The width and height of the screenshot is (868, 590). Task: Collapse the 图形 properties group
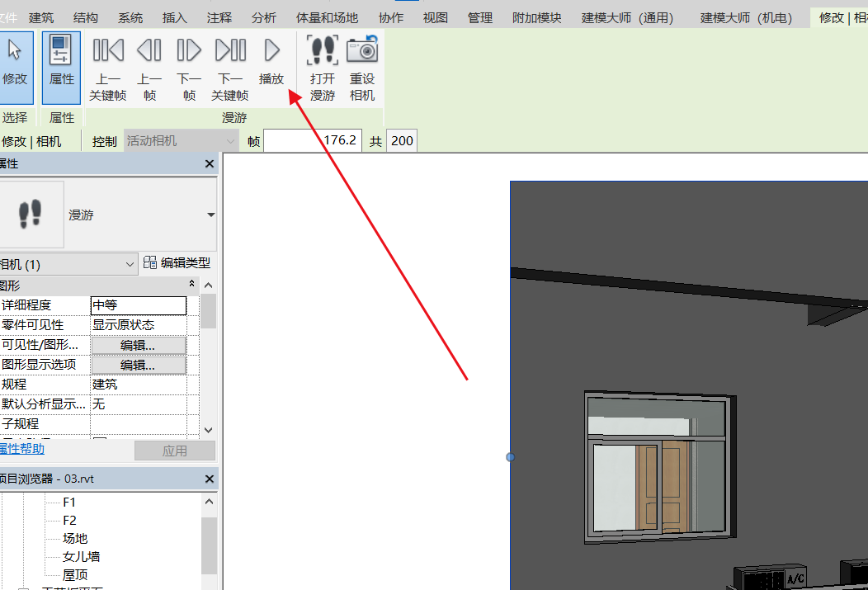tap(192, 285)
